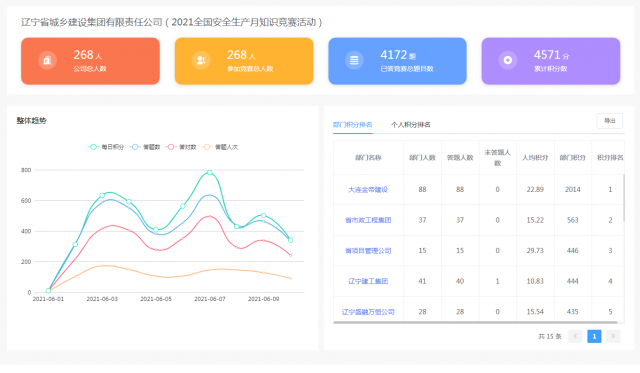Screen dimensions: 640x373
Task: Switch to the 部门积分排名 tab
Action: click(353, 124)
